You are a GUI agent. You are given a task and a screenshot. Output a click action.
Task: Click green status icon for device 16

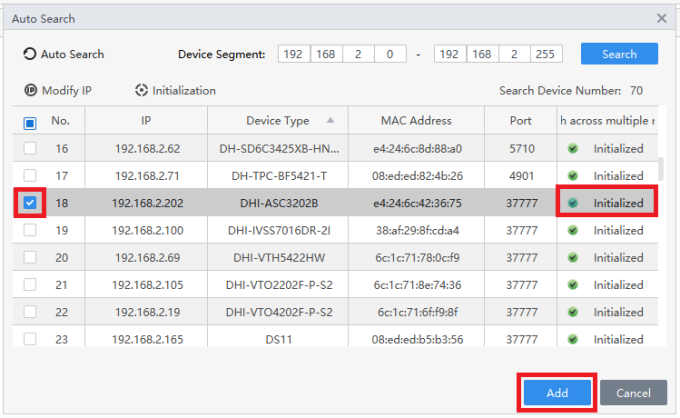click(x=572, y=149)
